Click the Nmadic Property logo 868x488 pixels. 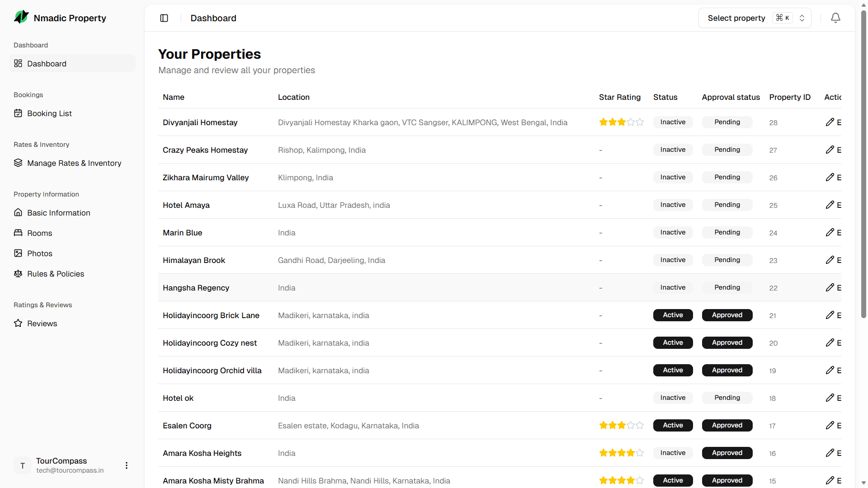(x=21, y=18)
